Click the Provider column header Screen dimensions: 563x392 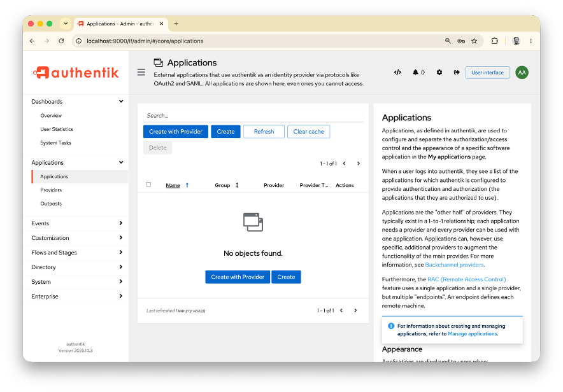tap(274, 185)
